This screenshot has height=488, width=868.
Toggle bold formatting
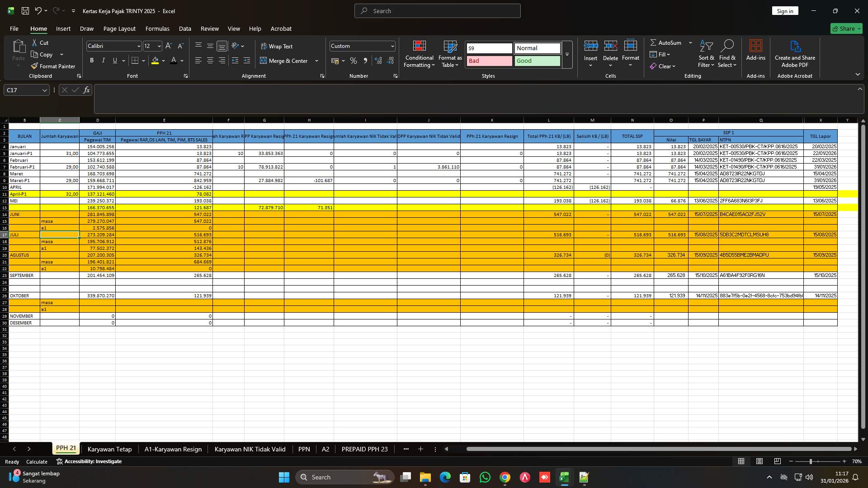click(x=91, y=60)
